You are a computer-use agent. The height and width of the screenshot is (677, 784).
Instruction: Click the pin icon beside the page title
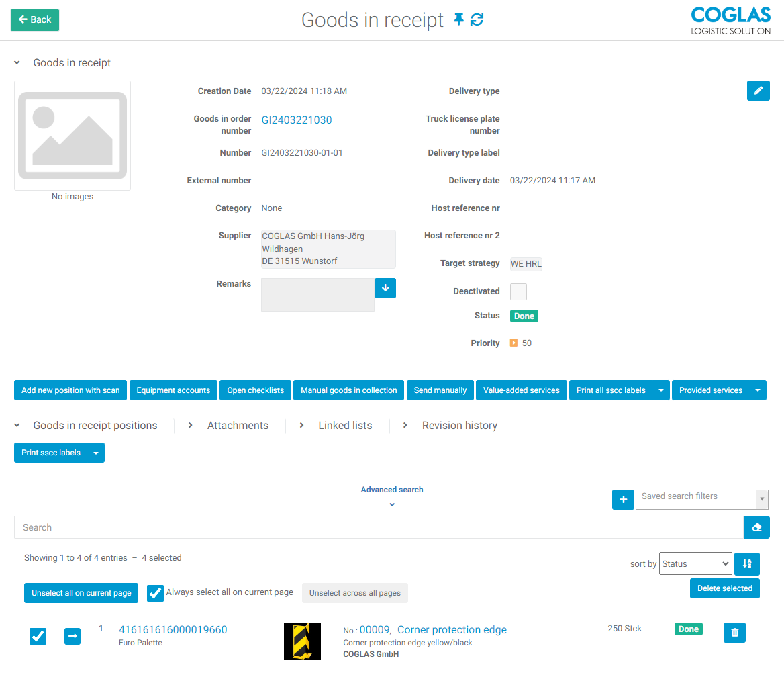[x=459, y=20]
